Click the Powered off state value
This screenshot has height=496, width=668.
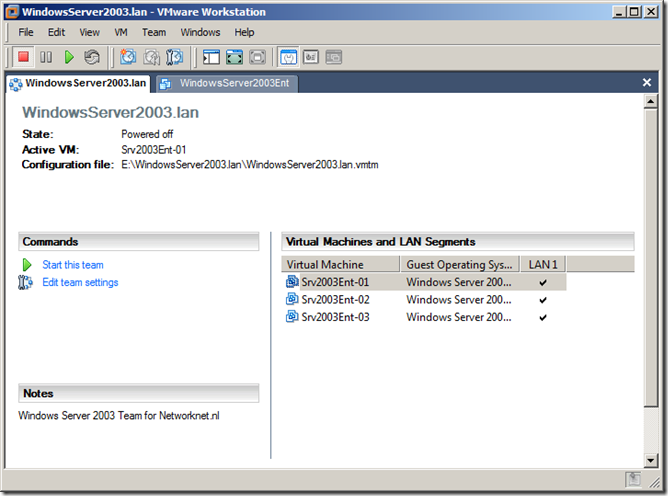(147, 134)
